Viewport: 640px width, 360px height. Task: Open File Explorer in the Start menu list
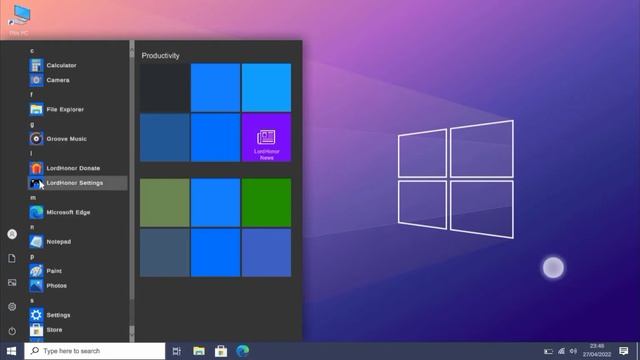pos(78,109)
